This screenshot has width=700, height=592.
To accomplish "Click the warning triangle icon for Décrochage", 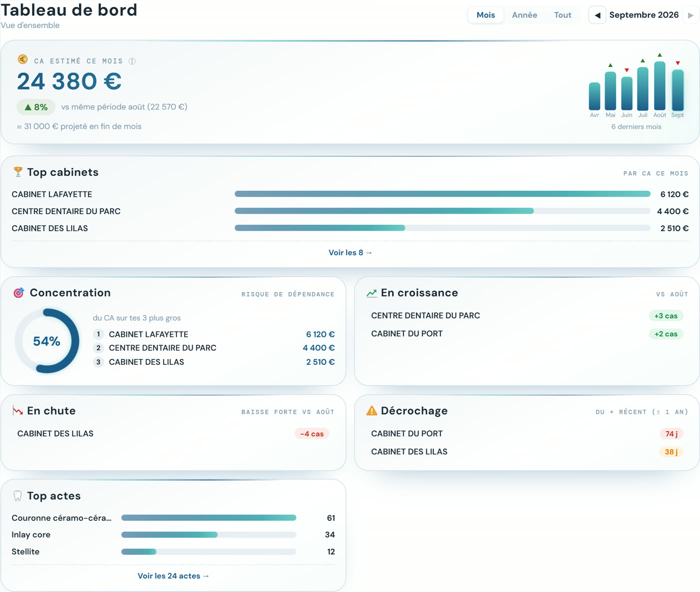I will [x=372, y=411].
